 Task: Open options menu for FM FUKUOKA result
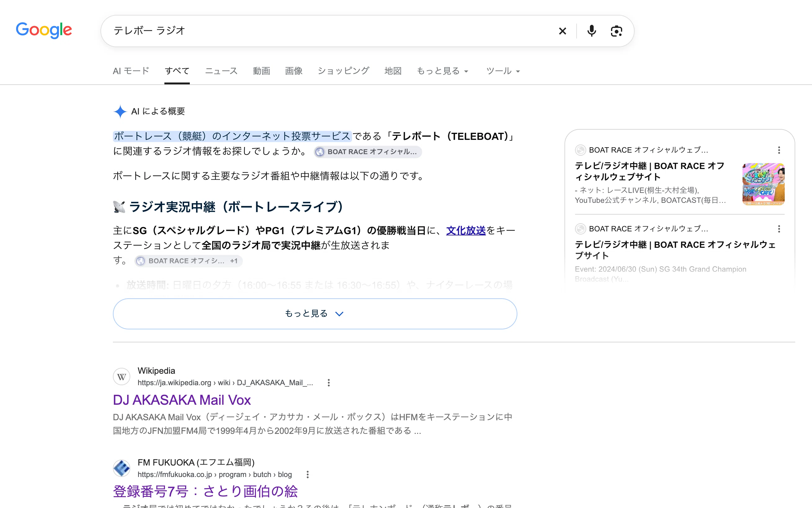307,475
